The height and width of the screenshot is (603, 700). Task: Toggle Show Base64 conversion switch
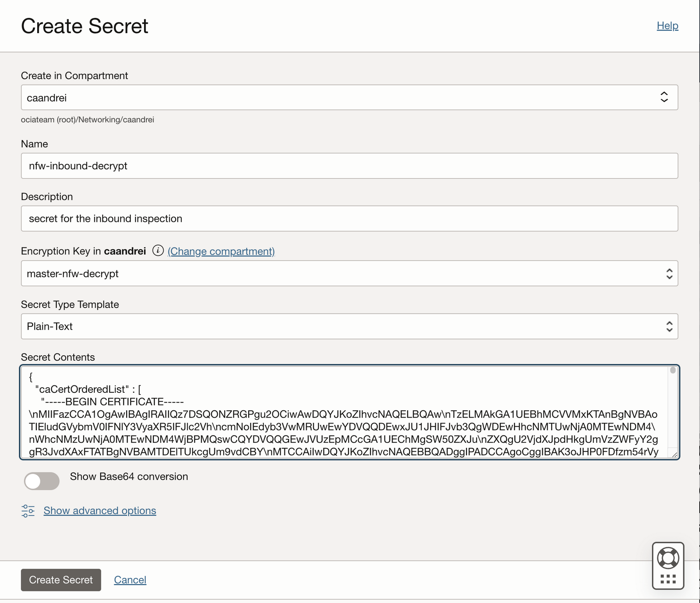(42, 481)
